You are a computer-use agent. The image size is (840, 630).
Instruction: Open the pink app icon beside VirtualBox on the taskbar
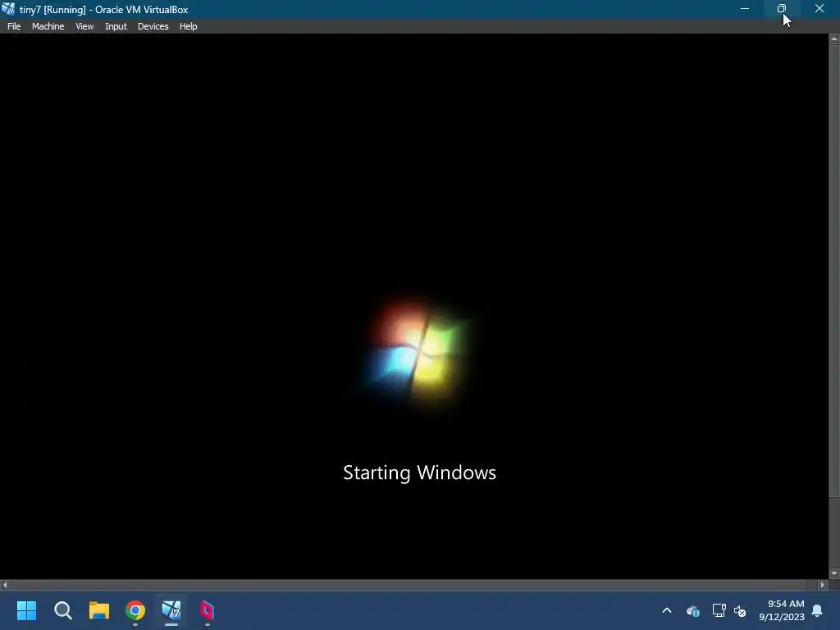[x=208, y=610]
